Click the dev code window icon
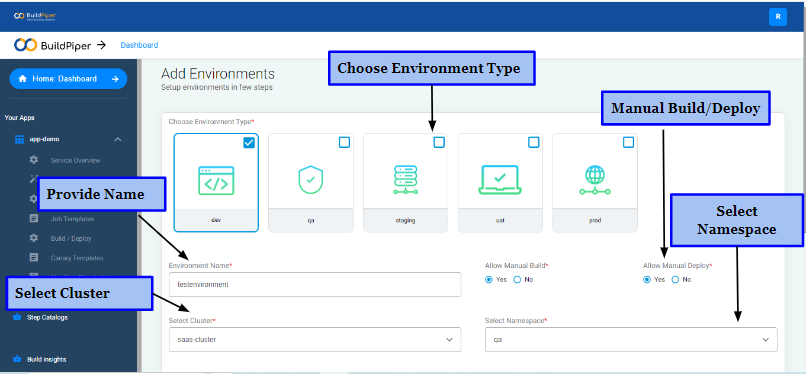 (216, 180)
